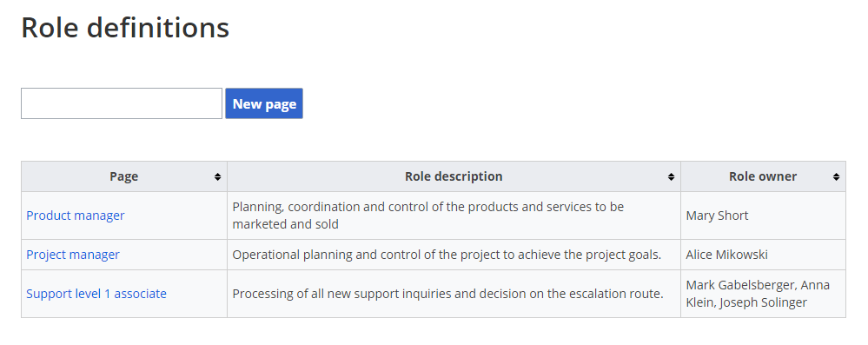The width and height of the screenshot is (868, 345).
Task: Click the sort arrows in Role owner column
Action: (836, 176)
